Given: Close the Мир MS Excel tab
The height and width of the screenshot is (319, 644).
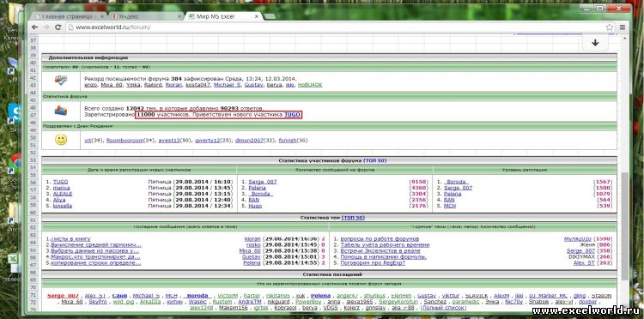Looking at the screenshot, I should [x=257, y=16].
